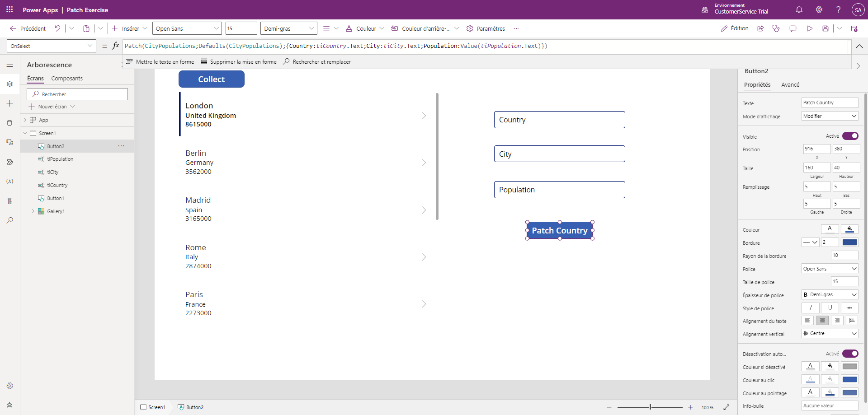Switch to the Composants tab
The image size is (868, 415).
coord(67,79)
